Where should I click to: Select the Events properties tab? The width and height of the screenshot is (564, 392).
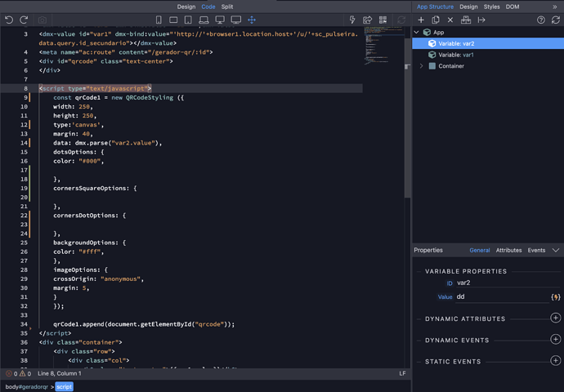536,251
